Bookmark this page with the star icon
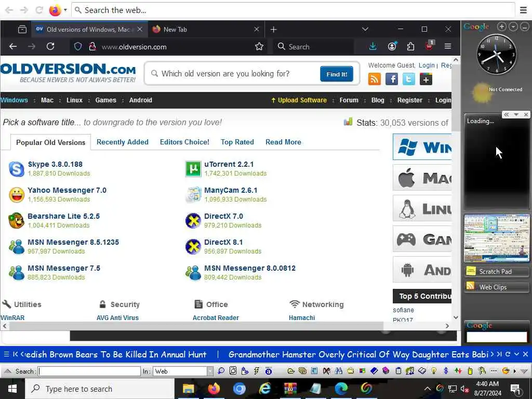The height and width of the screenshot is (399, 532). point(259,46)
